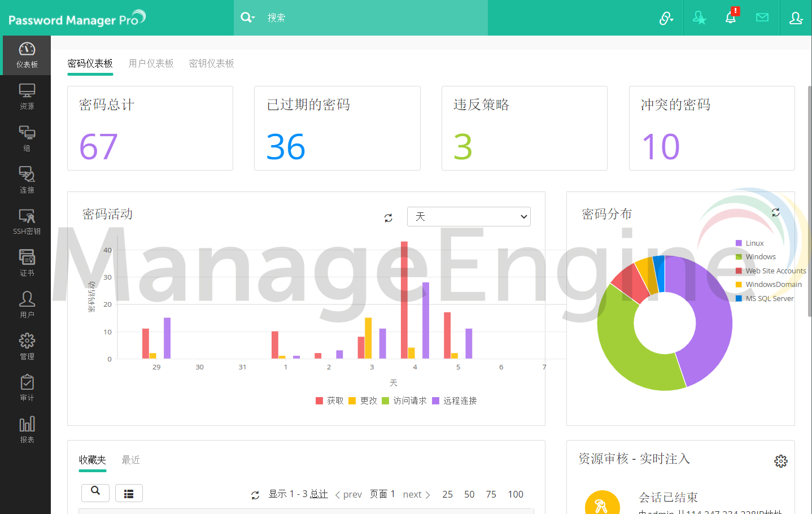The height and width of the screenshot is (514, 812).
Task: Toggle the MS SQL Server legend entry
Action: [765, 298]
